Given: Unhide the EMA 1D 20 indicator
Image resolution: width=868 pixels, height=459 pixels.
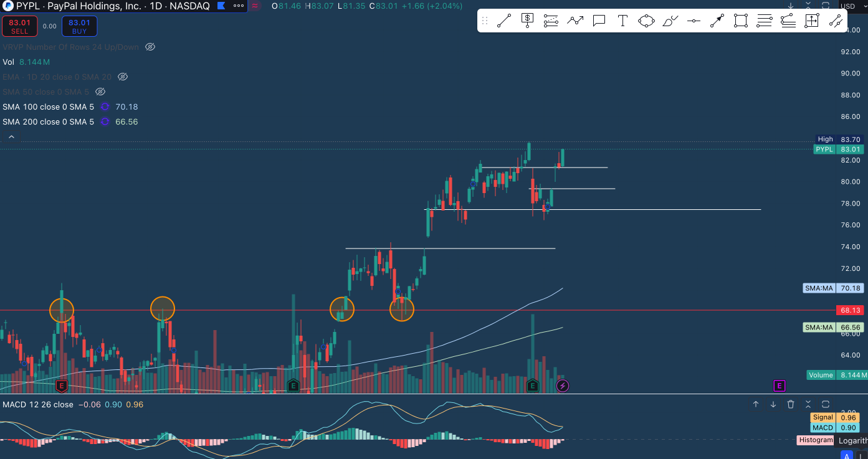Looking at the screenshot, I should 123,77.
